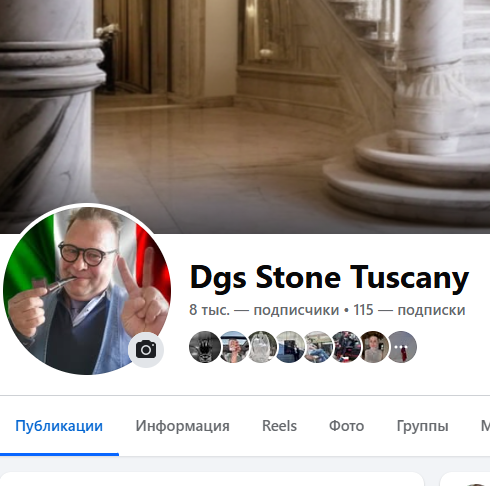Open the Информация tab
This screenshot has width=490, height=486.
182,426
